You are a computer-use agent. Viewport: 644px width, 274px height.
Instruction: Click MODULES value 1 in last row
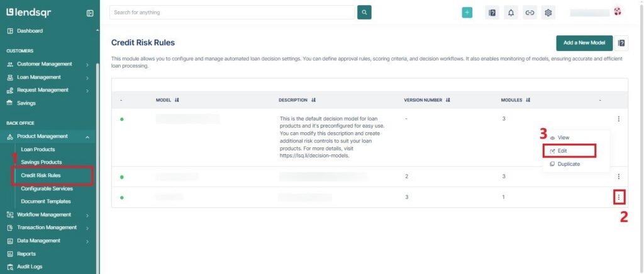(x=503, y=198)
